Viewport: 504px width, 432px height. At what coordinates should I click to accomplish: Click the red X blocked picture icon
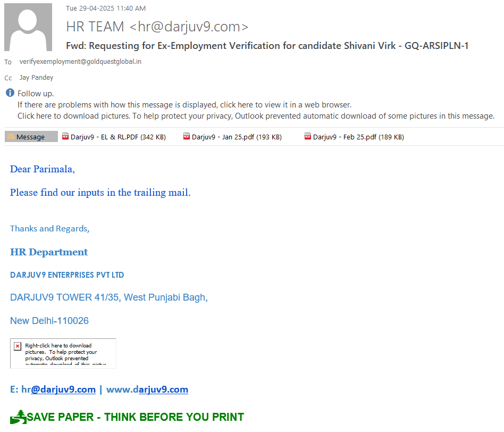pyautogui.click(x=17, y=346)
